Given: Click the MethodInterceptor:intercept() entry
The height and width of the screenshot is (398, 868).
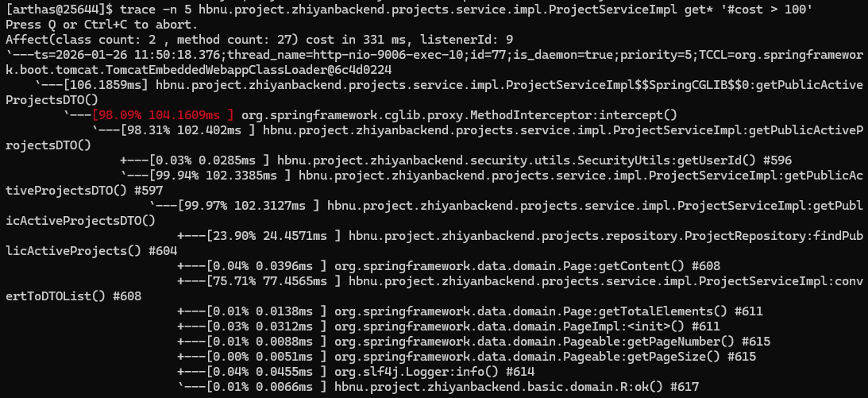Looking at the screenshot, I should pyautogui.click(x=458, y=114).
